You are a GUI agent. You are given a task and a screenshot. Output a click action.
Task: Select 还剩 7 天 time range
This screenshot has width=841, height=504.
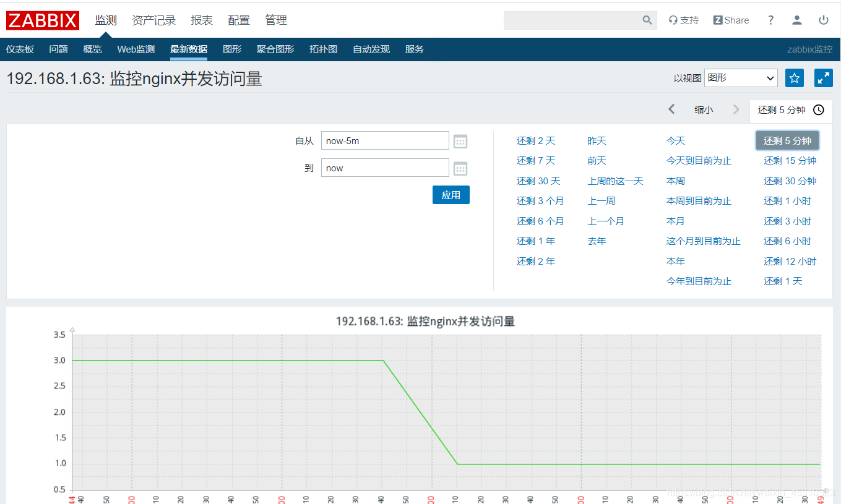(536, 161)
